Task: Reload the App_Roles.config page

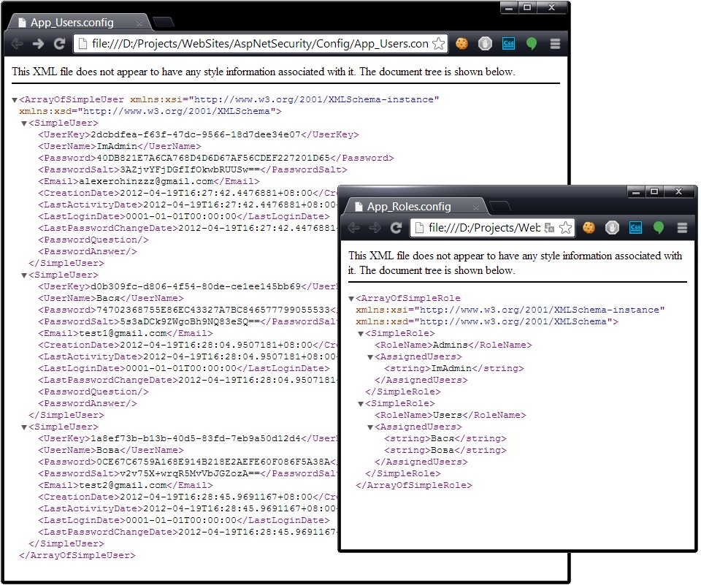Action: point(396,228)
